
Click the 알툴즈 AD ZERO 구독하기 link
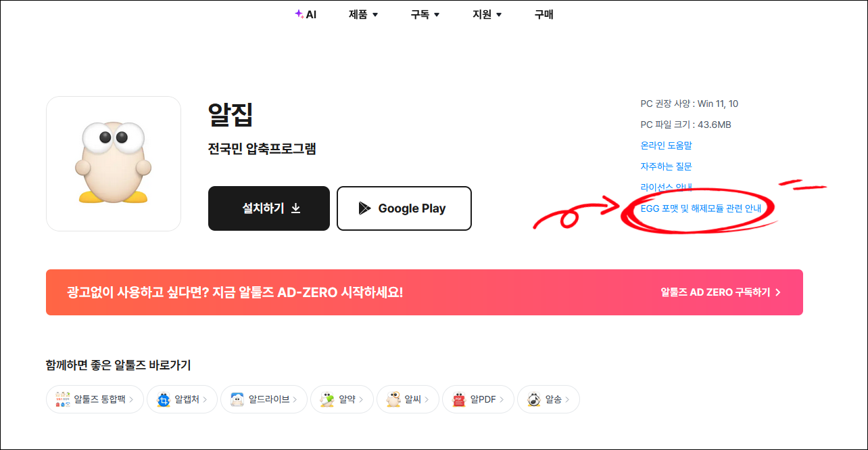pos(721,292)
